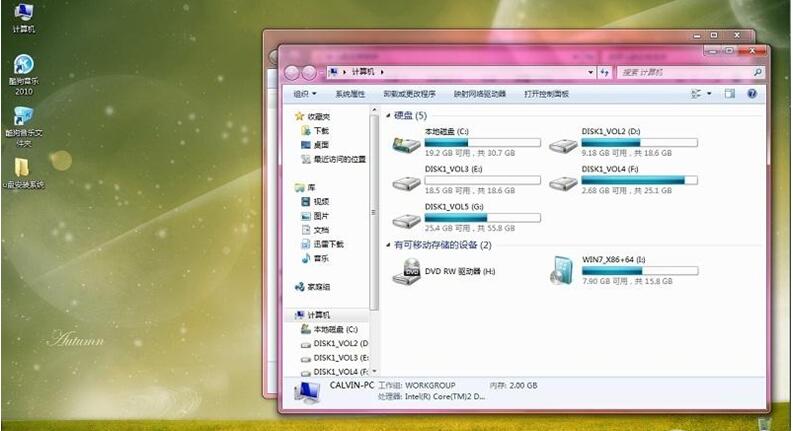This screenshot has height=431, width=793.
Task: Select the 本地磁盘 (C:) drive icon
Action: (407, 145)
